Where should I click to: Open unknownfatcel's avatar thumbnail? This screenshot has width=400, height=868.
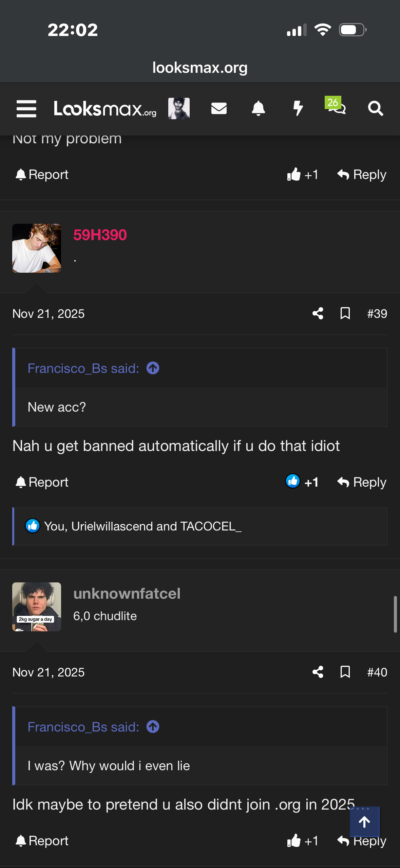pyautogui.click(x=37, y=607)
